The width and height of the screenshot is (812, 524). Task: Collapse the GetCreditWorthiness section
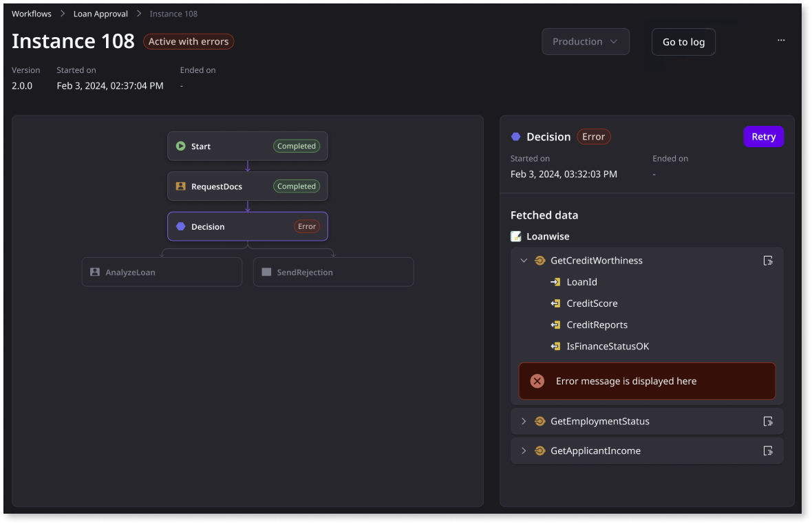click(524, 261)
